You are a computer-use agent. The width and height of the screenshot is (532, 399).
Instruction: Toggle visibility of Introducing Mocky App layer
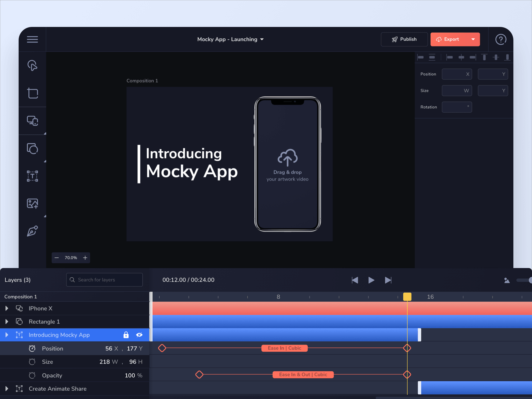pos(139,335)
